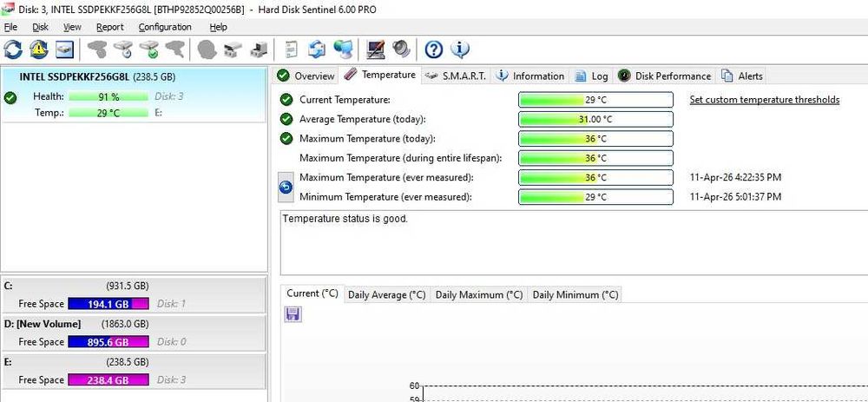Open the Log tab

[592, 76]
